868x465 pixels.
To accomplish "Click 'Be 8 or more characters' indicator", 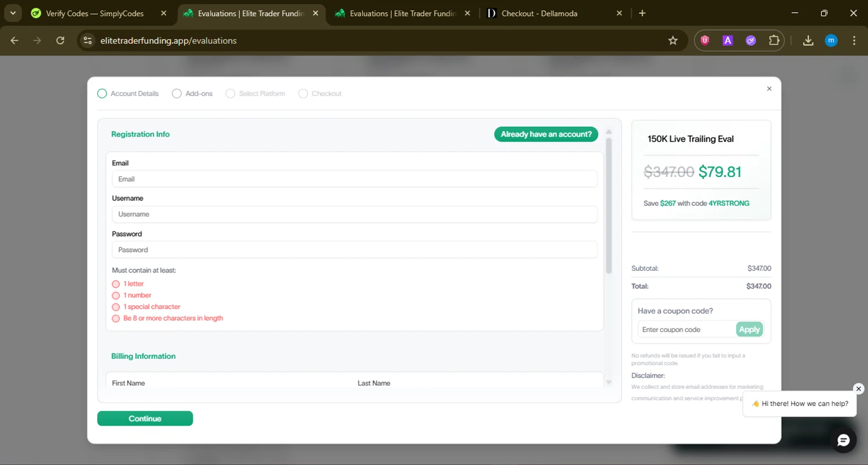I will [116, 319].
